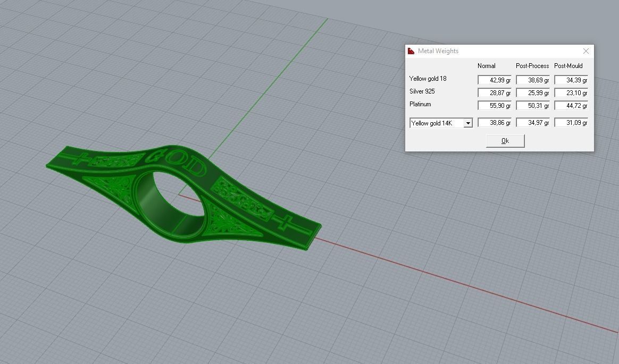
Task: Select the Platinum Normal weight field
Action: (x=494, y=105)
